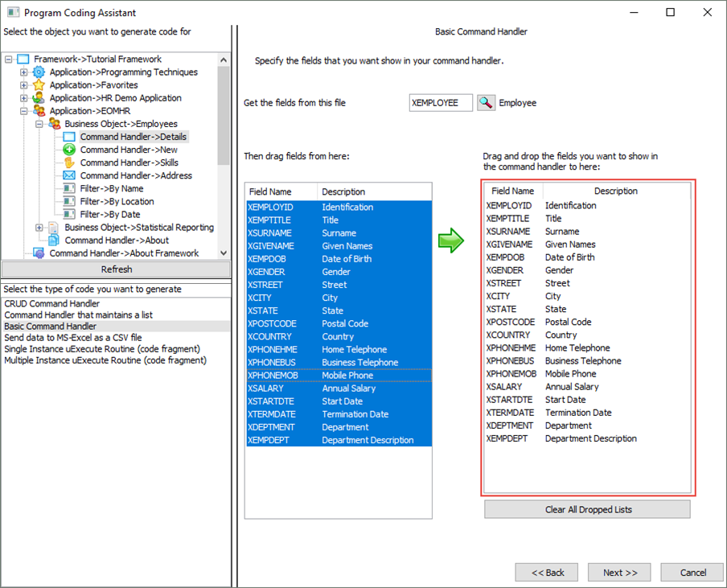Click the Refresh button

[116, 269]
